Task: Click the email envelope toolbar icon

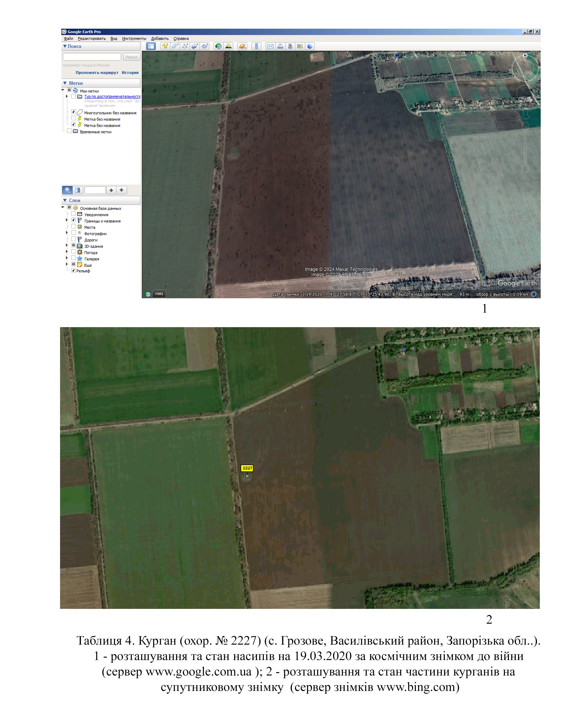Action: 270,46
